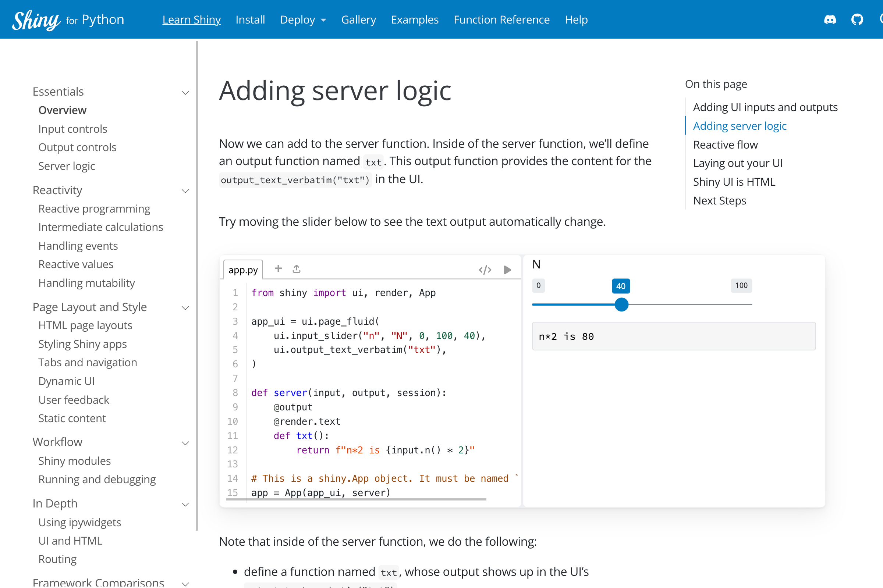Image resolution: width=883 pixels, height=588 pixels.
Task: Open Function Reference in the navbar
Action: pyautogui.click(x=501, y=19)
